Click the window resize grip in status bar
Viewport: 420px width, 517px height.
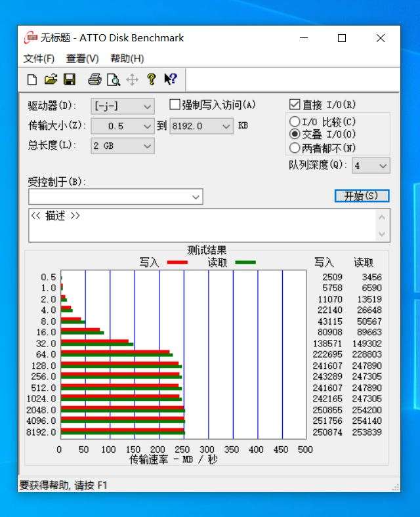pyautogui.click(x=395, y=487)
